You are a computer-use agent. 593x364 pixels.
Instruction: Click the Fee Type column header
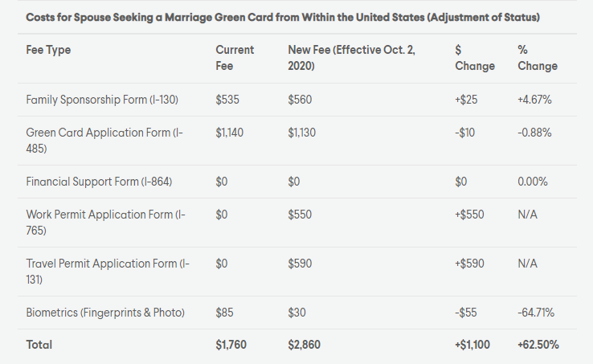point(48,50)
